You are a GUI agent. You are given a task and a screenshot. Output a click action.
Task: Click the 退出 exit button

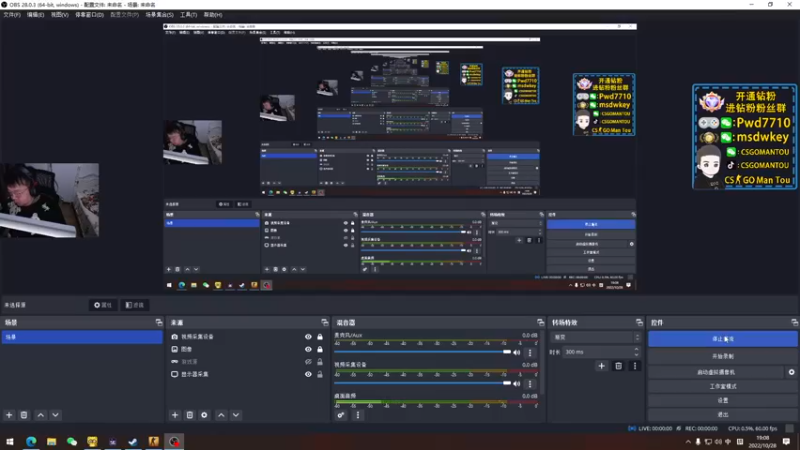(x=722, y=415)
